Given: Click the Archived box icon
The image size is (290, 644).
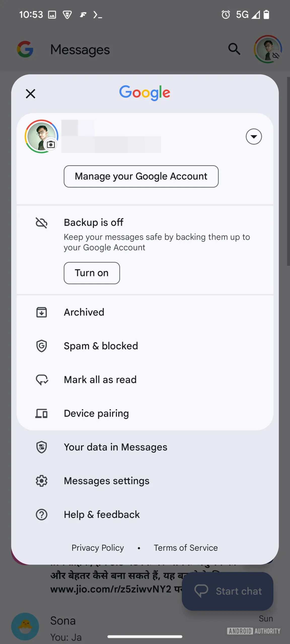Looking at the screenshot, I should pos(42,312).
